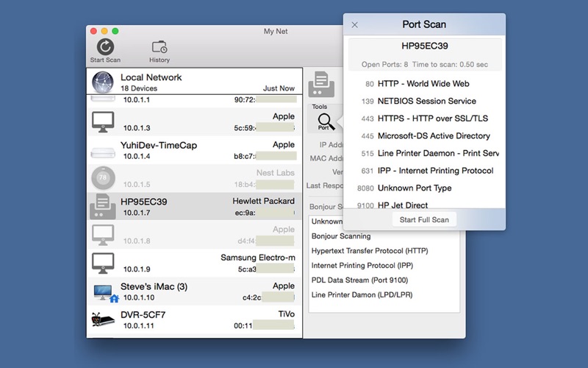Click the printer icon for HP95EC39 row
The image size is (588, 368).
[x=103, y=207]
